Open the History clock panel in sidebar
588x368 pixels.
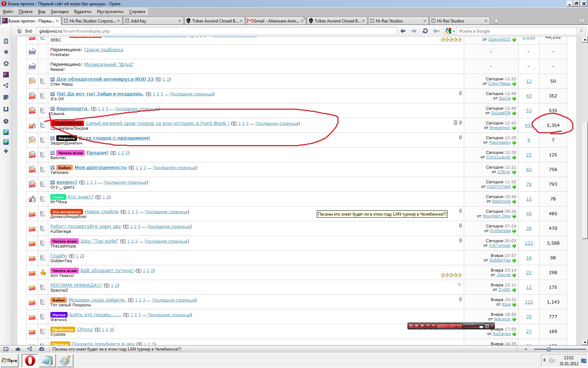pos(6,121)
